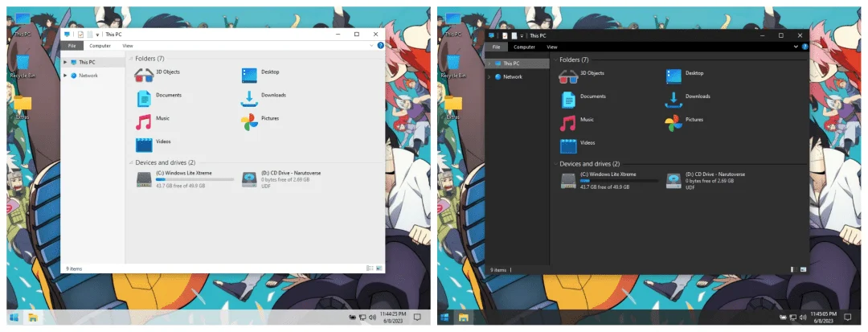Select This PC in dark window sidebar
This screenshot has width=868, height=332.
coord(517,63)
